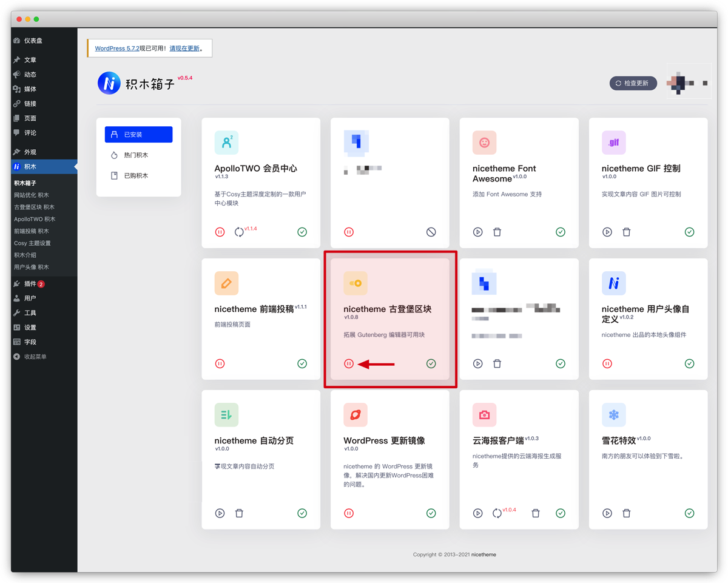
Task: Click the check icon on nicetheme 前端投稿
Action: (302, 363)
